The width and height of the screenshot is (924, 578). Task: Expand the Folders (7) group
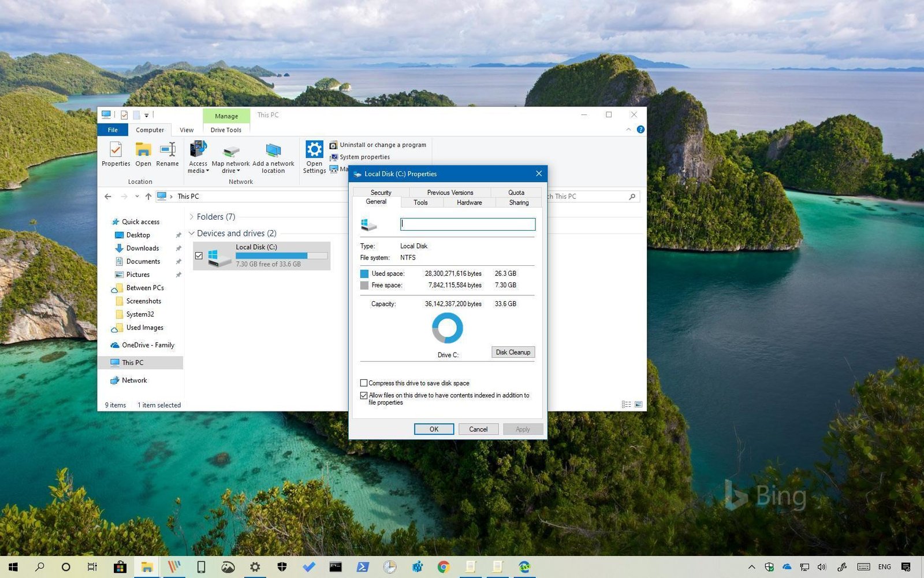(192, 217)
